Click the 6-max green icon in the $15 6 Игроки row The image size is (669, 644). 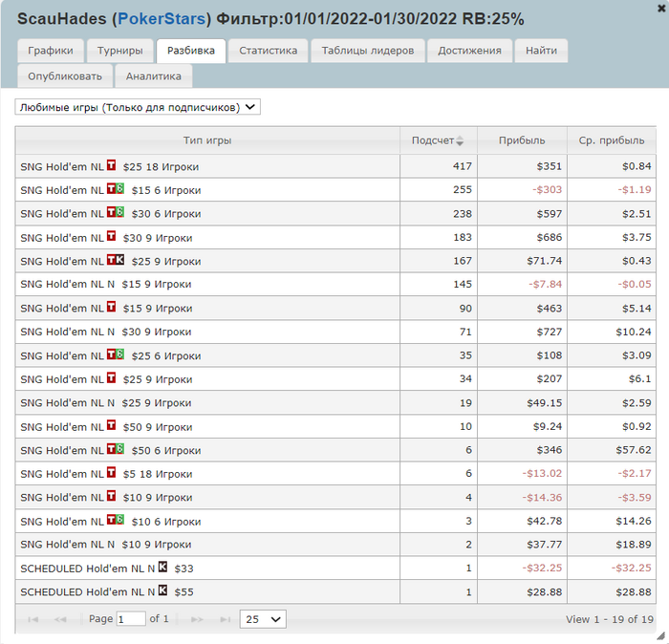click(x=119, y=188)
